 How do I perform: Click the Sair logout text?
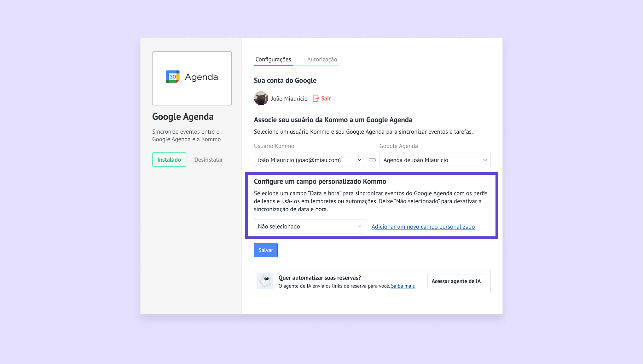326,98
